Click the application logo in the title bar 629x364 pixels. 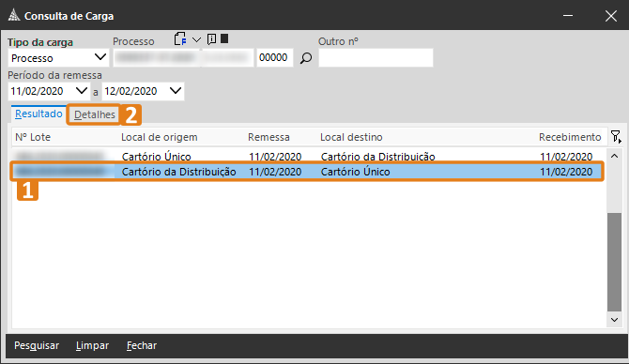click(x=14, y=16)
